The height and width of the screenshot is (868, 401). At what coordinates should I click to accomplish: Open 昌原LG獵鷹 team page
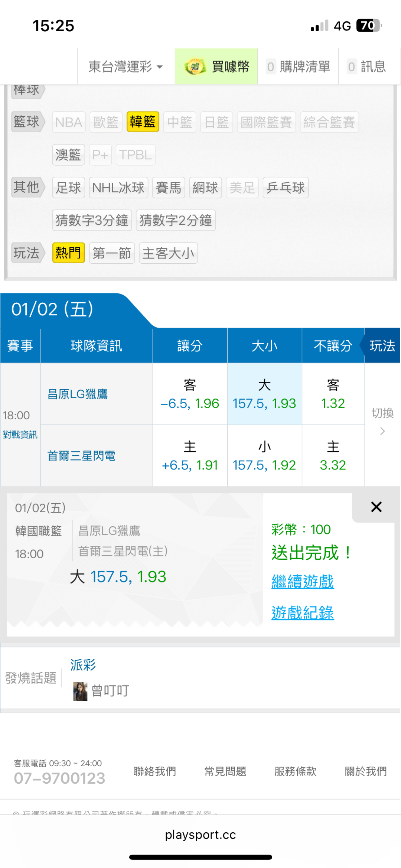[x=78, y=394]
